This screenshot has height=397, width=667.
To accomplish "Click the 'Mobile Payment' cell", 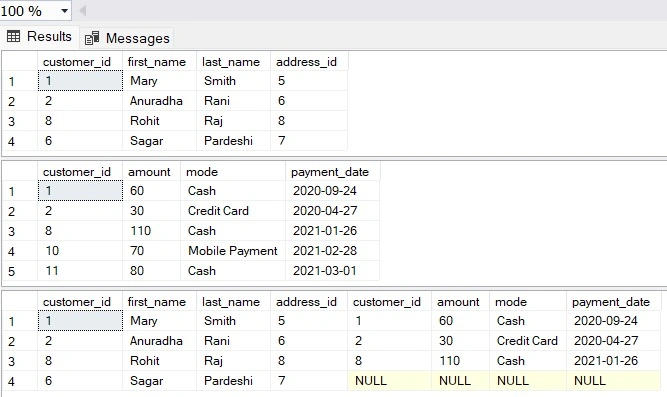I will [x=233, y=251].
